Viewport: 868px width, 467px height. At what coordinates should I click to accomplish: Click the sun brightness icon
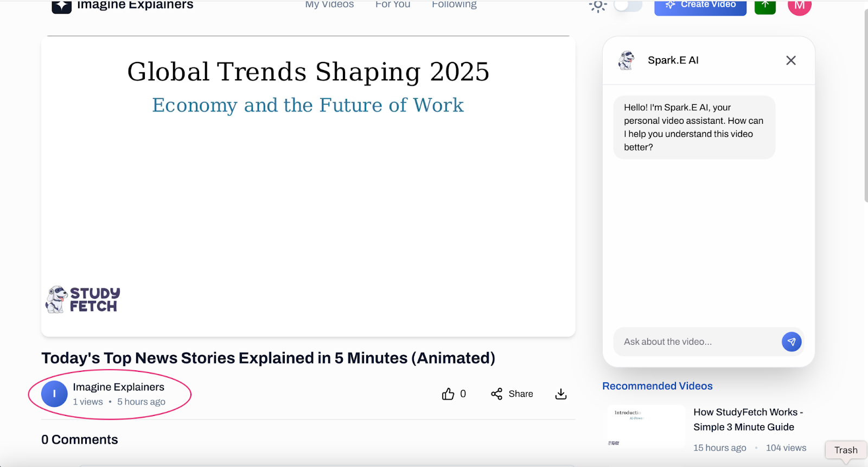(x=597, y=5)
